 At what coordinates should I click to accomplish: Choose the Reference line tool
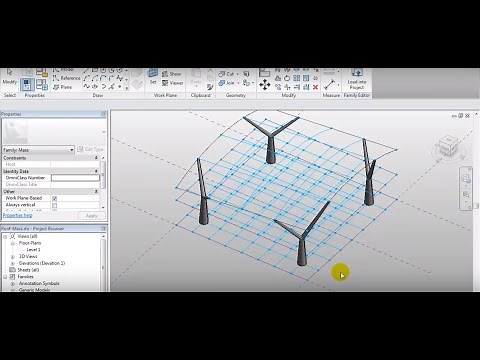tap(66, 78)
